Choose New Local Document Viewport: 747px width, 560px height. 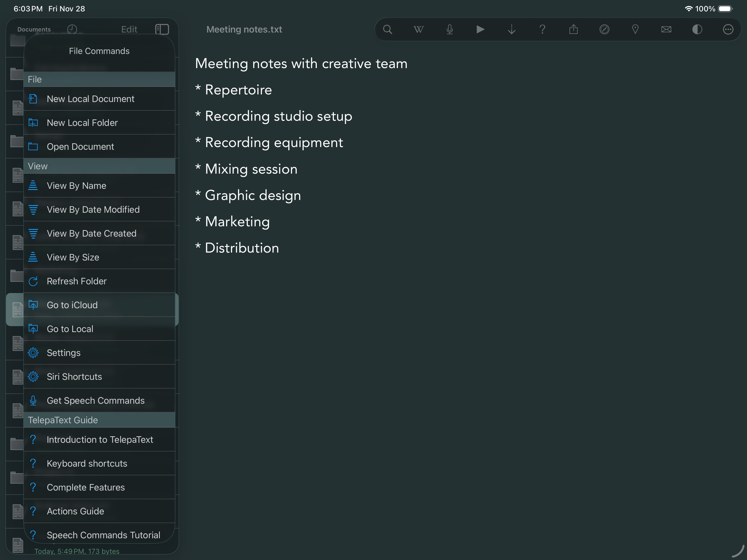tap(99, 98)
